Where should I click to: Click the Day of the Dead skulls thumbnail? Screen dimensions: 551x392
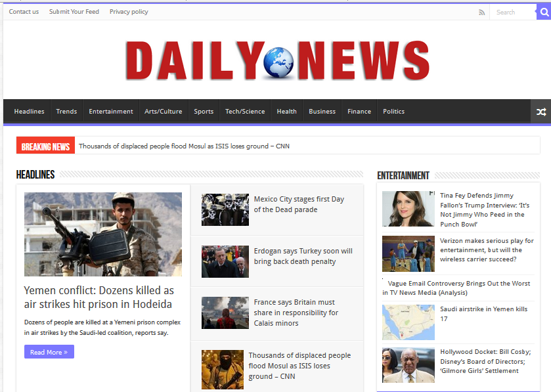225,209
